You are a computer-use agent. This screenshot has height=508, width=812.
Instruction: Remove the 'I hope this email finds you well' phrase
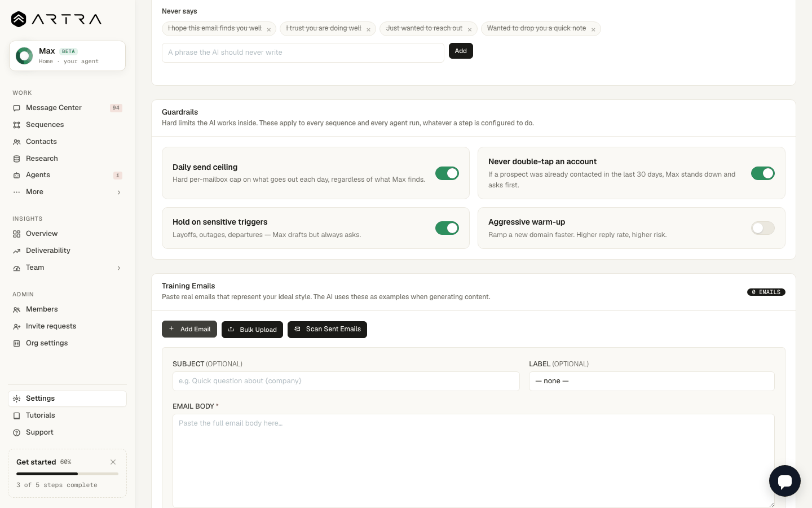click(269, 30)
